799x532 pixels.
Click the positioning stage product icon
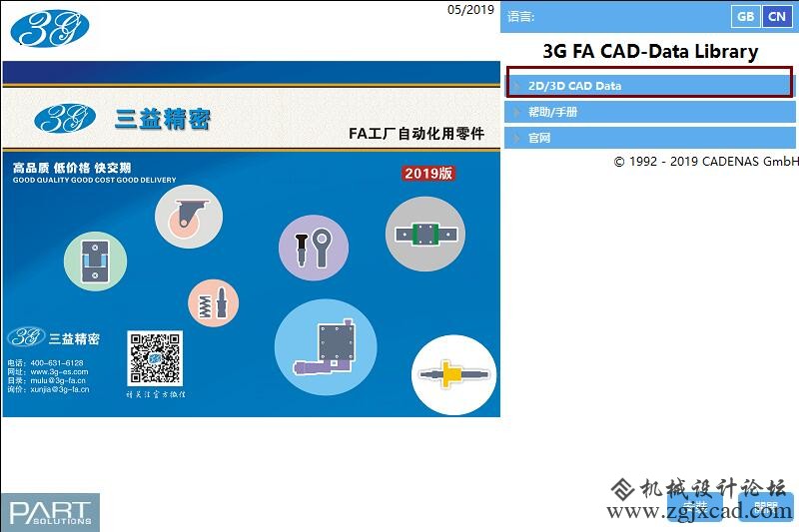pyautogui.click(x=326, y=347)
